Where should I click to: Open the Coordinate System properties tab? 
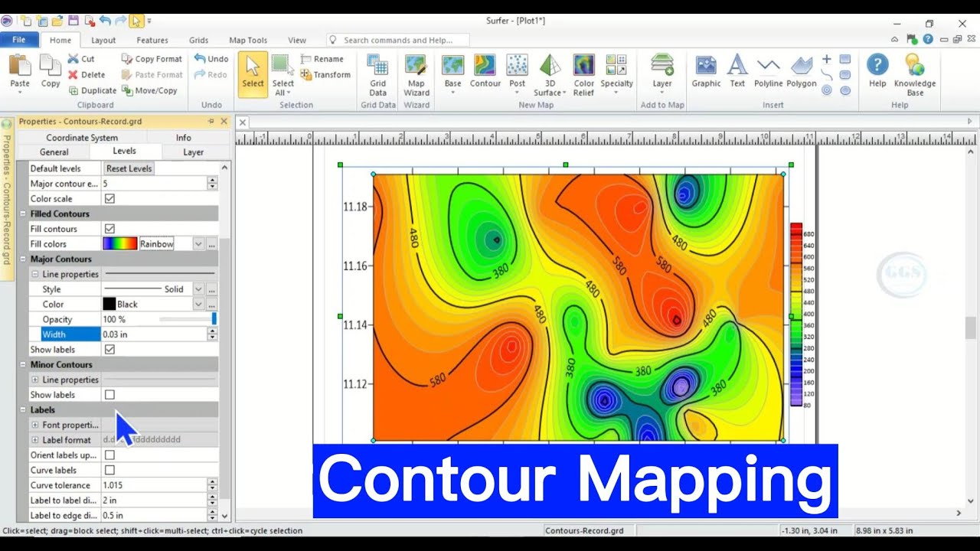(82, 138)
